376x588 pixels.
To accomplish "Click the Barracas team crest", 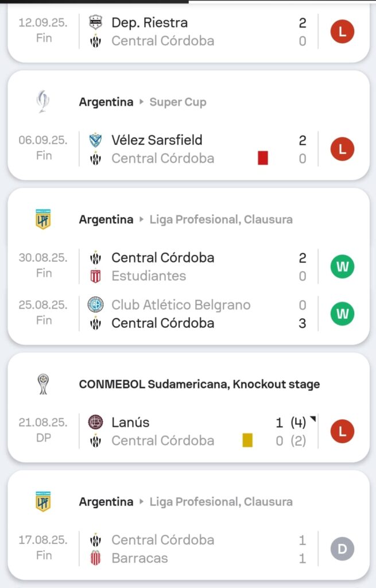I will 96,558.
